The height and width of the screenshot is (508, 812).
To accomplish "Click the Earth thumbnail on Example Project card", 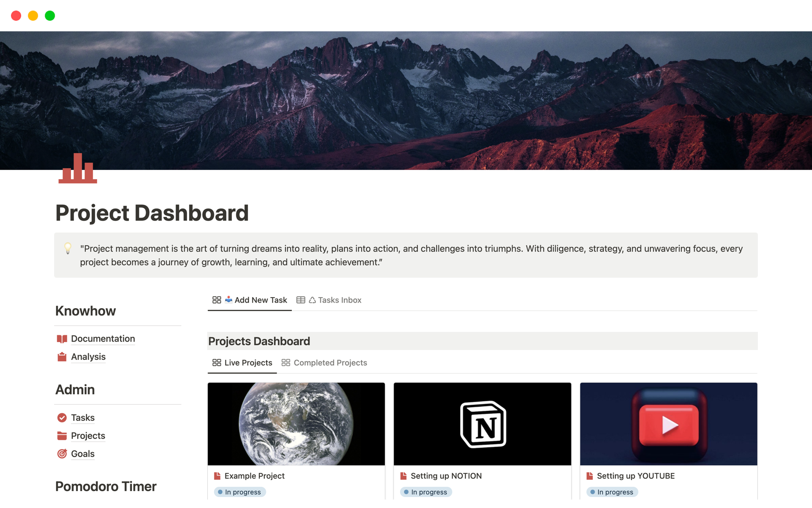I will coord(296,424).
